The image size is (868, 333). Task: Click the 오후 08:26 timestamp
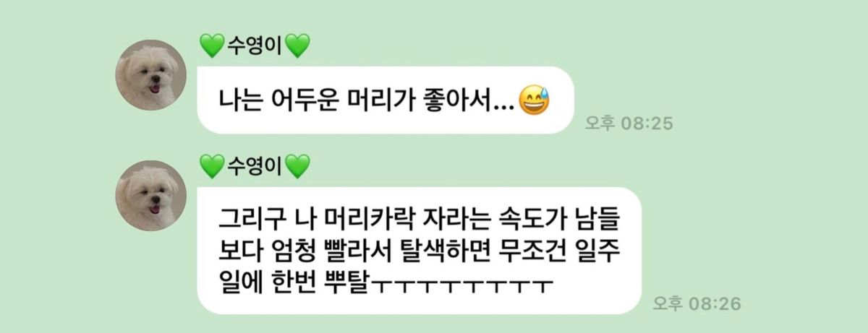[x=697, y=303]
